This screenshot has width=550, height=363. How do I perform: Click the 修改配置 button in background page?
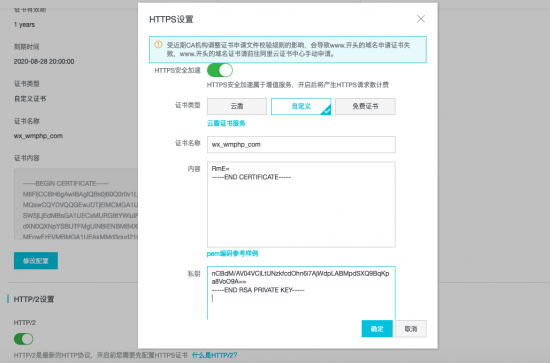point(36,261)
